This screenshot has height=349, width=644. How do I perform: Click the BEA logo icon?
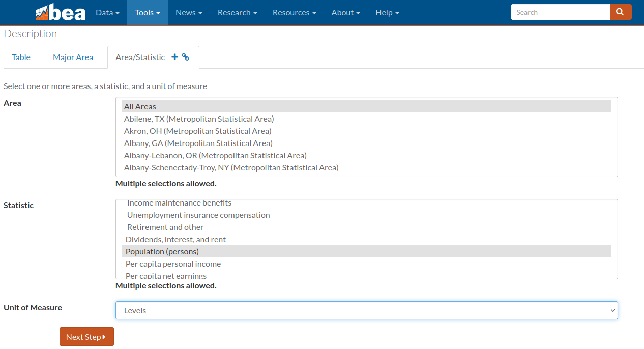pyautogui.click(x=60, y=12)
